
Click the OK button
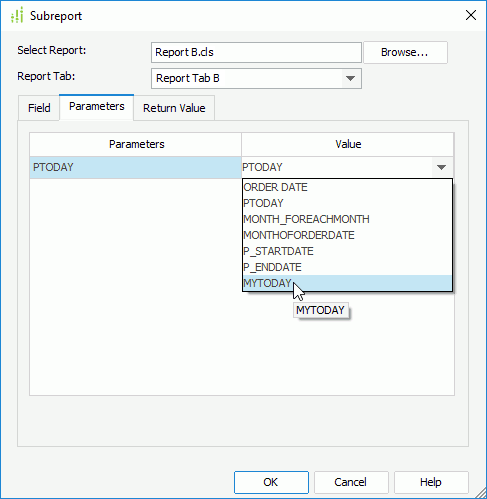[x=271, y=482]
